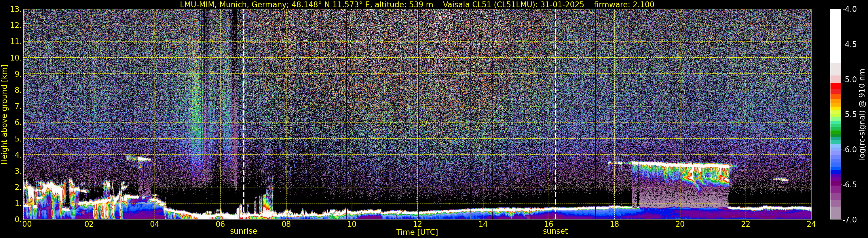Click the y-axis tick label '4.'

pyautogui.click(x=18, y=155)
